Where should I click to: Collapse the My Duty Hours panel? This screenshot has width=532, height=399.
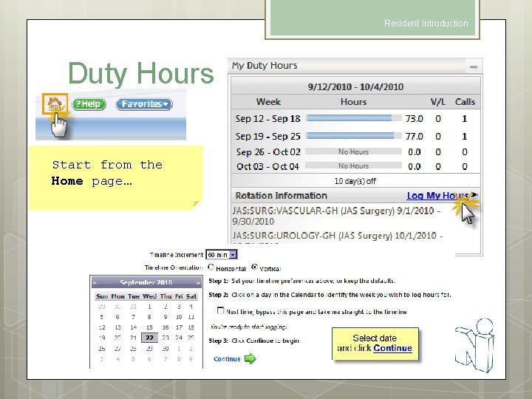pos(474,66)
